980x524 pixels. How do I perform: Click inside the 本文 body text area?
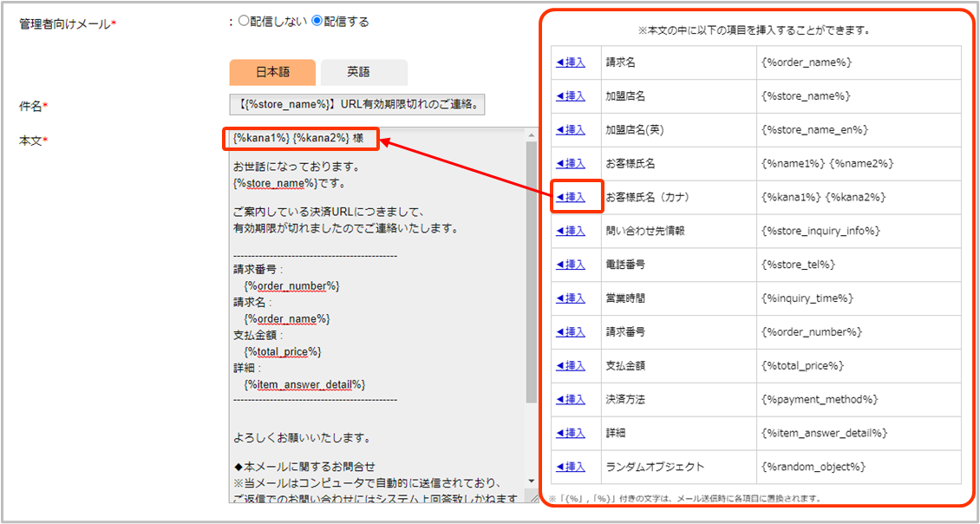tap(373, 304)
